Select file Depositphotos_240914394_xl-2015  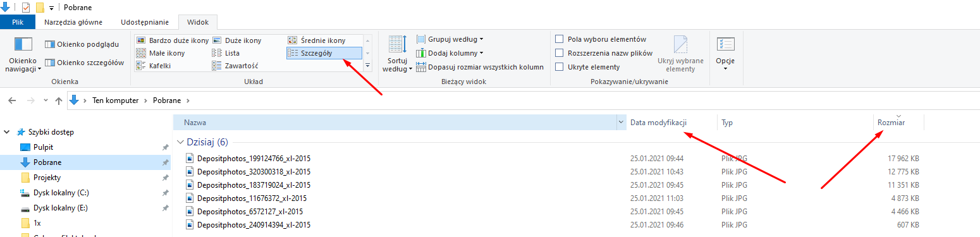tap(254, 225)
